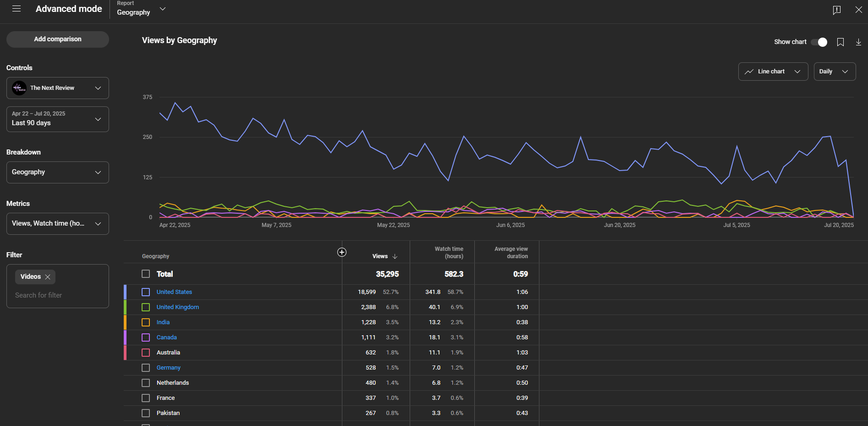The image size is (868, 426).
Task: Click the Videos filter chip
Action: pyautogui.click(x=35, y=277)
